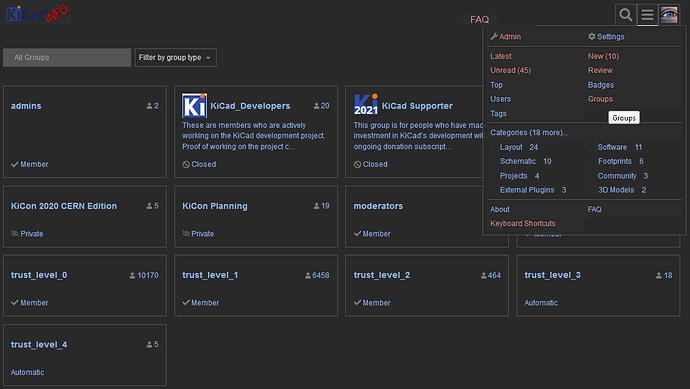Open the Top topics link
This screenshot has height=389, width=690.
(496, 85)
